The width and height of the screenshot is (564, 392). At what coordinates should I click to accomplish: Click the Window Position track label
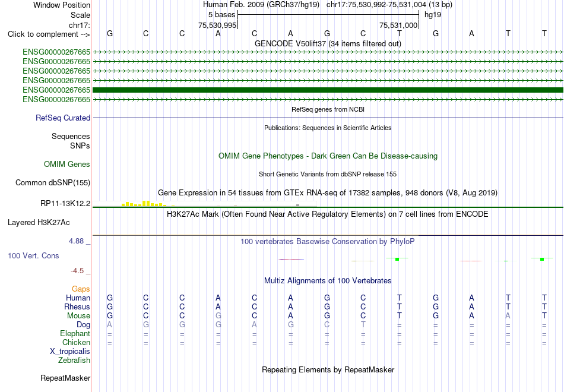[62, 5]
